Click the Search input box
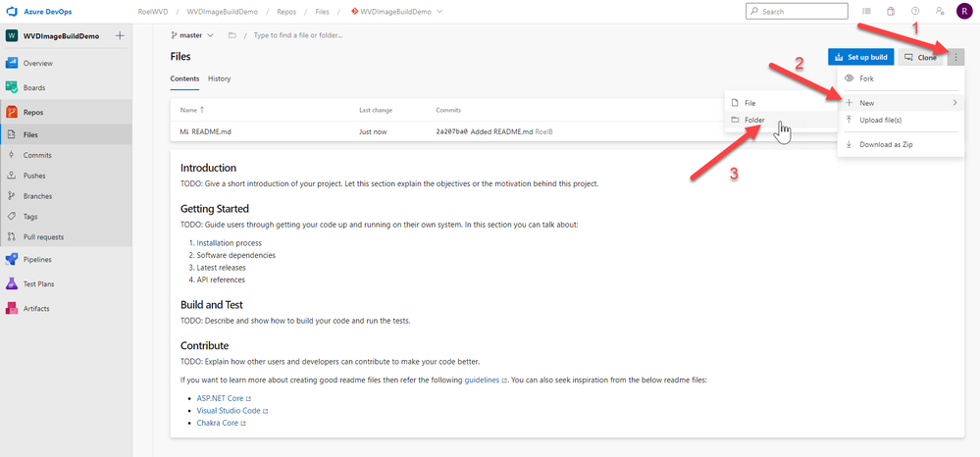This screenshot has height=457, width=980. pyautogui.click(x=797, y=11)
